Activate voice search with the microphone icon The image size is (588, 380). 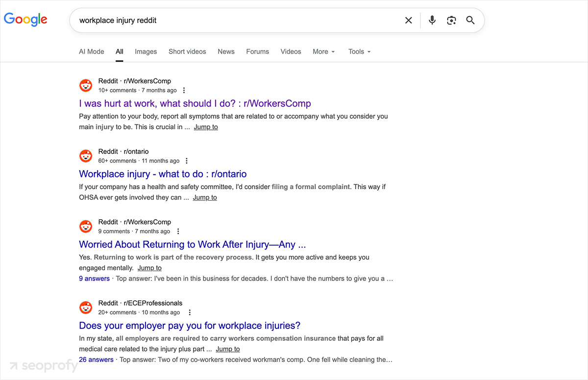point(432,20)
